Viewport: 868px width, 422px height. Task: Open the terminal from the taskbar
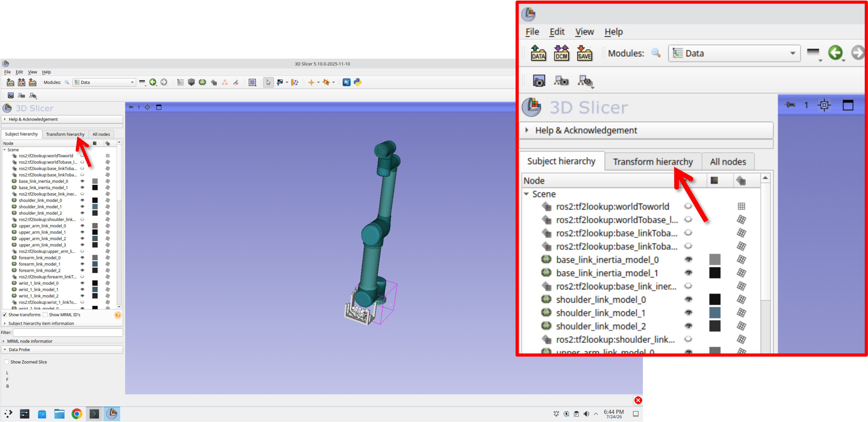[x=94, y=414]
